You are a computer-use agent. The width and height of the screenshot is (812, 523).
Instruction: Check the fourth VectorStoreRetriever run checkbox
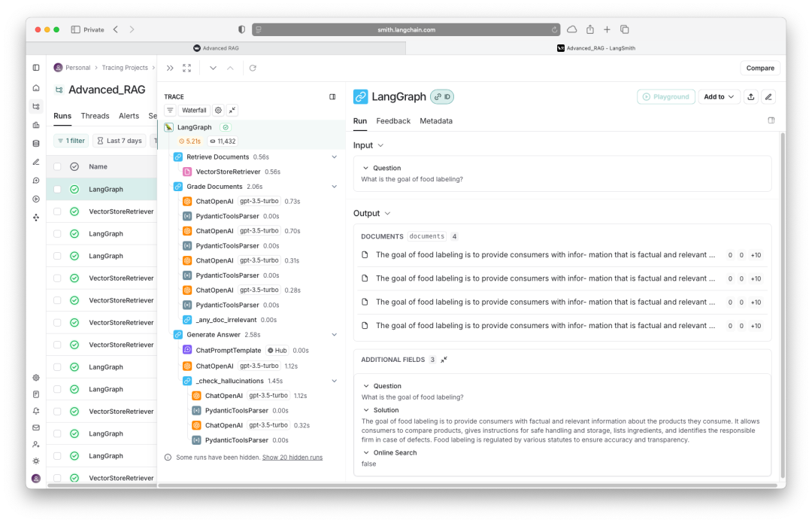[x=57, y=322]
